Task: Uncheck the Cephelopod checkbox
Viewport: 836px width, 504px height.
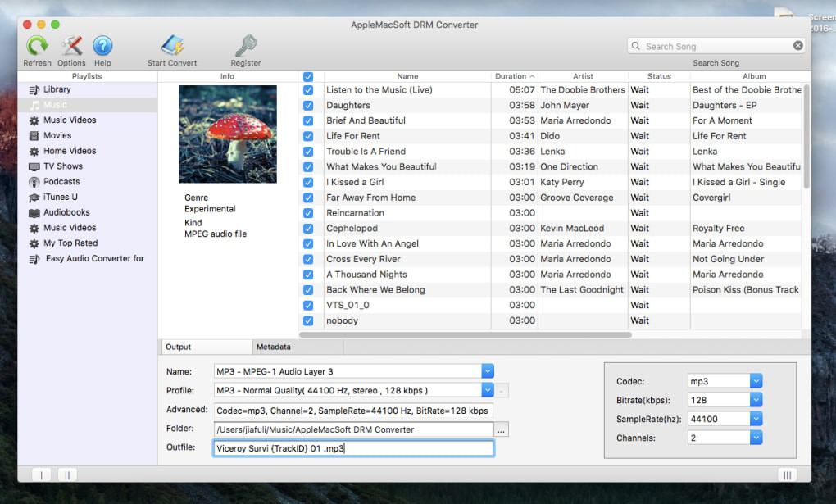Action: [308, 229]
